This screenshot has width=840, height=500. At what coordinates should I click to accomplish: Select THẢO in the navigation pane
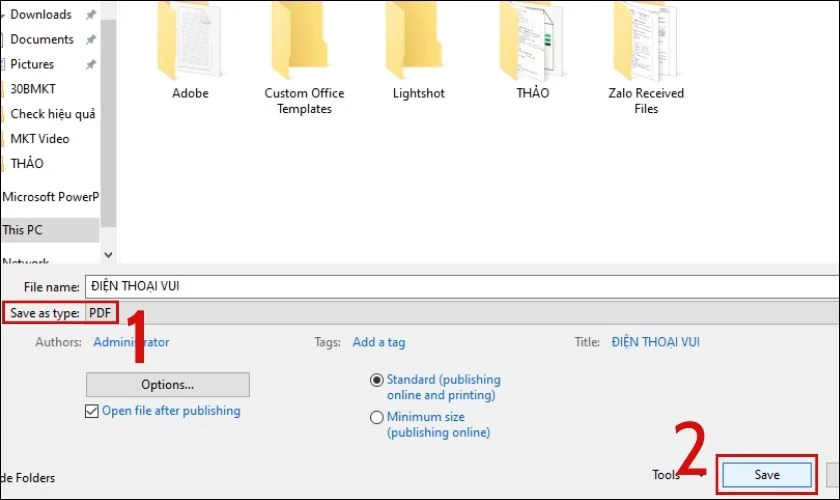click(x=27, y=163)
